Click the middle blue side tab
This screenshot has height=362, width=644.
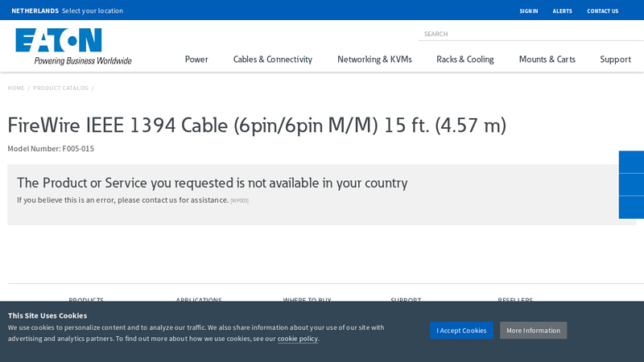pos(631,184)
